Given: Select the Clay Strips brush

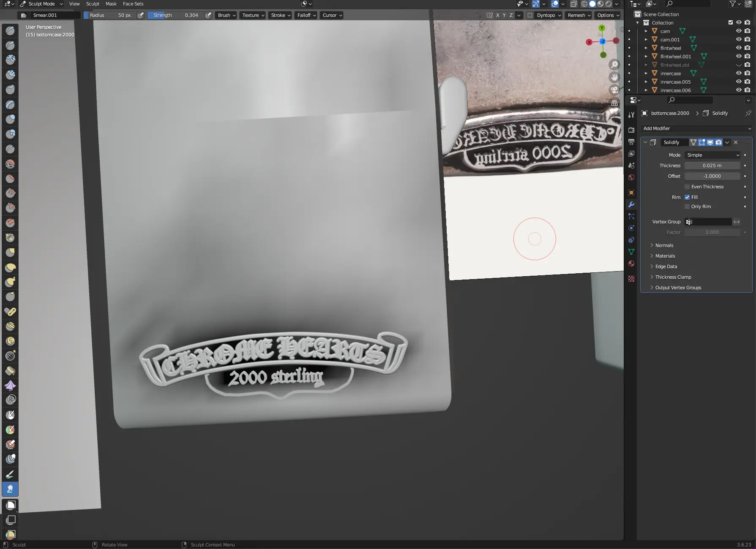Looking at the screenshot, I should (10, 75).
